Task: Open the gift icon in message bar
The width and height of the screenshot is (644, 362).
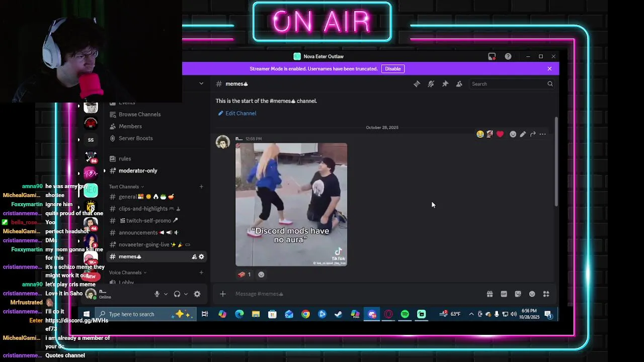Action: point(490,294)
